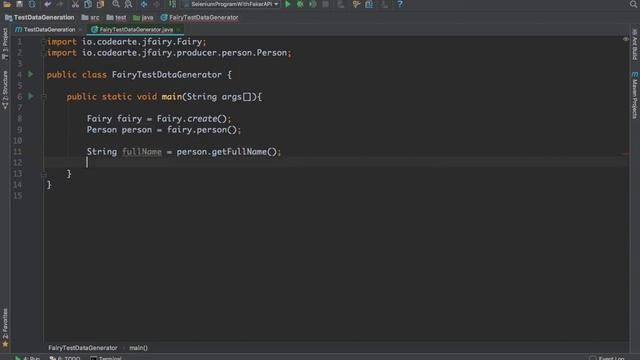This screenshot has height=360, width=640.
Task: Open the Event Log at bottom right
Action: (x=607, y=358)
